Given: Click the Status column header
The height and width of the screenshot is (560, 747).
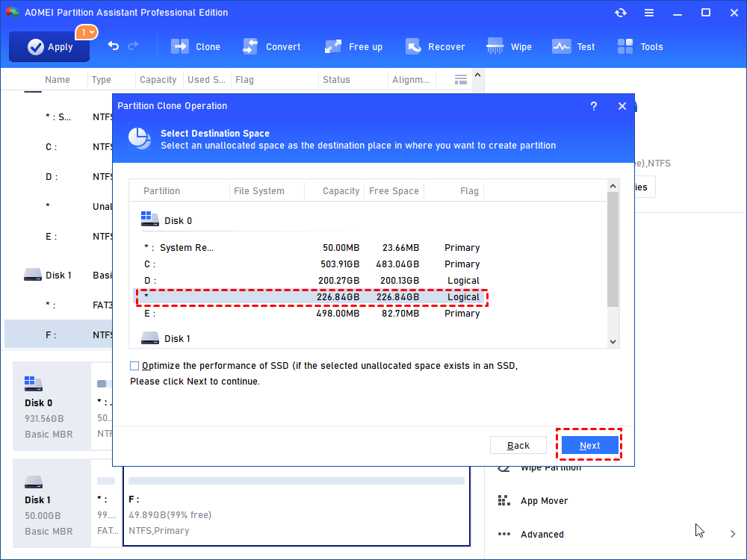Looking at the screenshot, I should pos(336,80).
